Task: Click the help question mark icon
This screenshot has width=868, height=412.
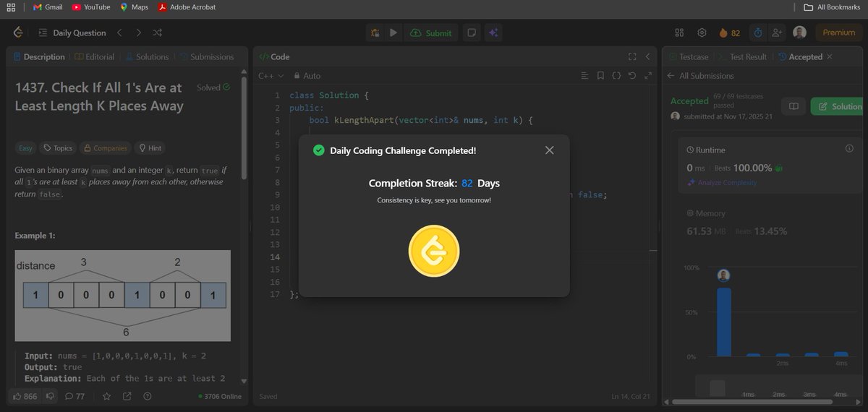Action: tap(148, 396)
